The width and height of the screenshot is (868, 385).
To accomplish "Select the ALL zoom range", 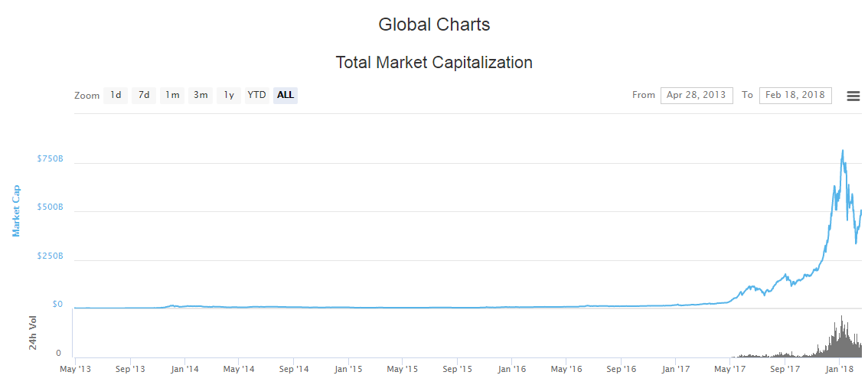I will tap(286, 95).
